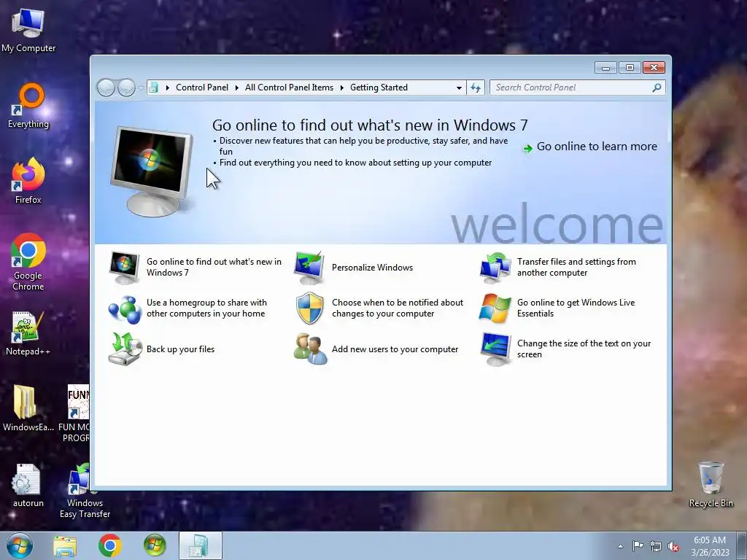Click the refresh button beside the address bar
Image resolution: width=747 pixels, height=560 pixels.
pos(476,87)
